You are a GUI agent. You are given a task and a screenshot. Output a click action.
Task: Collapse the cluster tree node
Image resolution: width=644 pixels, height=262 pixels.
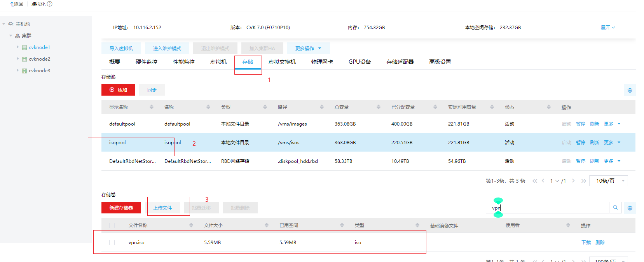pyautogui.click(x=10, y=36)
